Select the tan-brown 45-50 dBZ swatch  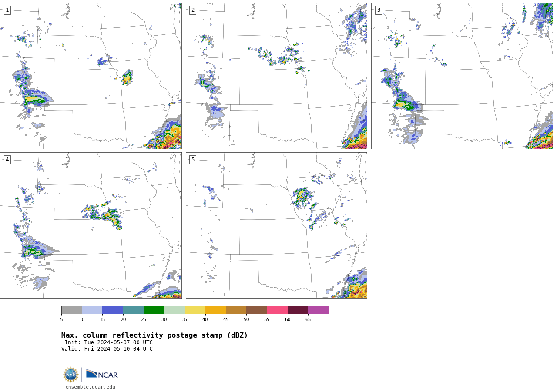[x=236, y=310]
